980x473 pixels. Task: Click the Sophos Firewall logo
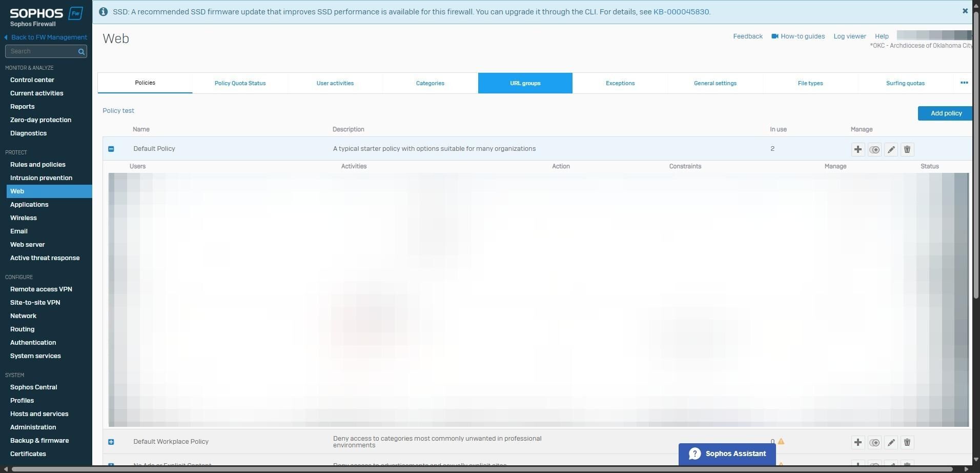pos(46,16)
